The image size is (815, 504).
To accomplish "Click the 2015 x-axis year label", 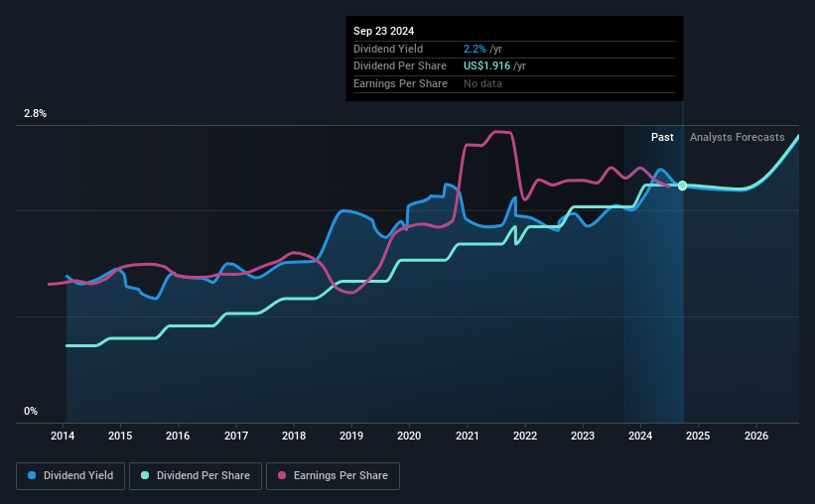I will pos(120,436).
